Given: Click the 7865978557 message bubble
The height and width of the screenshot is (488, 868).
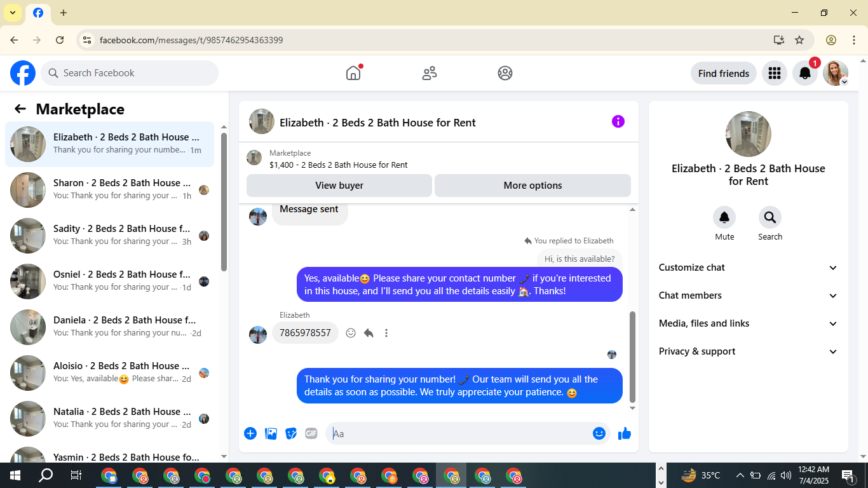Looking at the screenshot, I should pos(305,333).
